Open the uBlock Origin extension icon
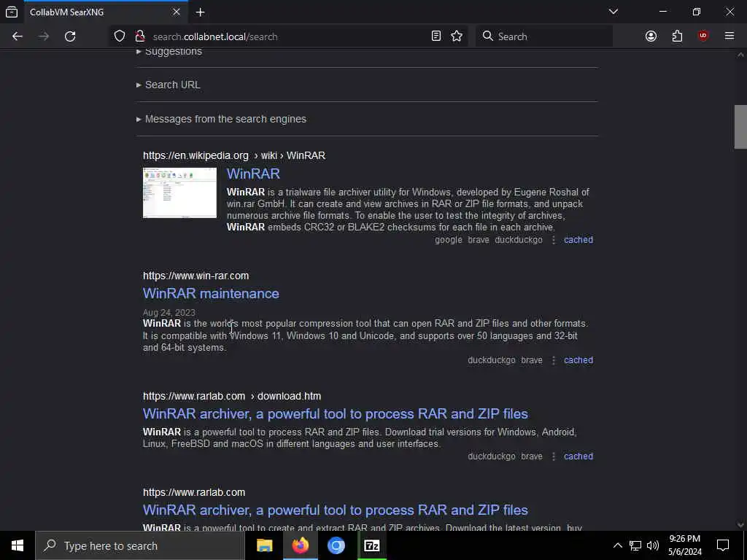This screenshot has width=747, height=560. click(703, 36)
